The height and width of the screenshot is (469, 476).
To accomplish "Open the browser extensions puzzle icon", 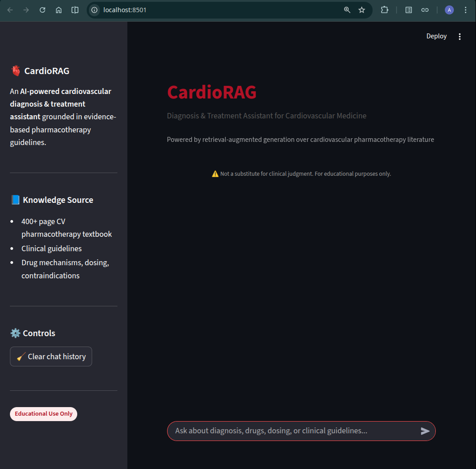I will tap(385, 10).
